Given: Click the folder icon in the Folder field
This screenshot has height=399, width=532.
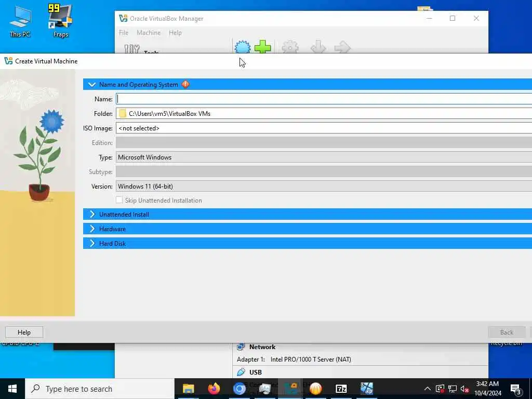Looking at the screenshot, I should 123,114.
